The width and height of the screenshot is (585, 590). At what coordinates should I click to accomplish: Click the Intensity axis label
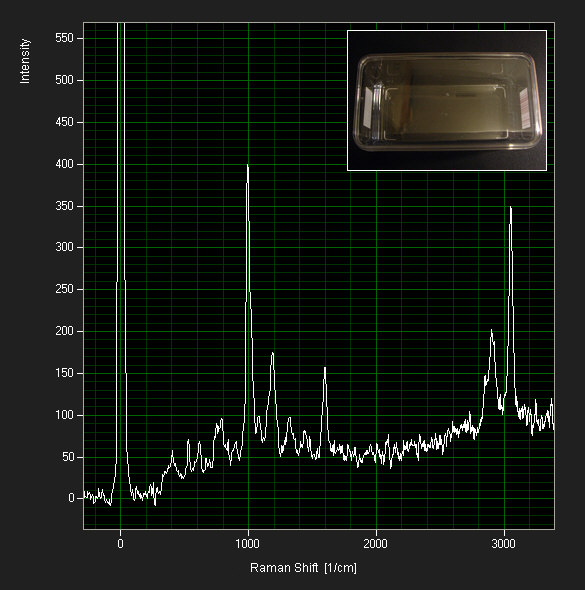tap(25, 61)
